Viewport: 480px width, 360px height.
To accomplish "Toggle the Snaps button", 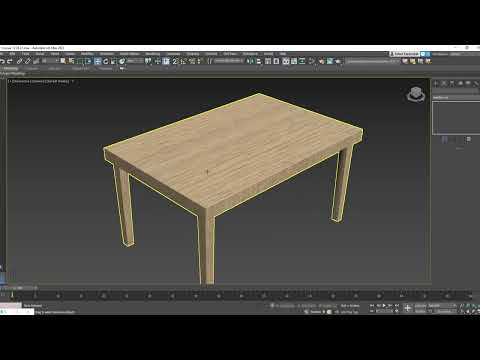I will (175, 61).
